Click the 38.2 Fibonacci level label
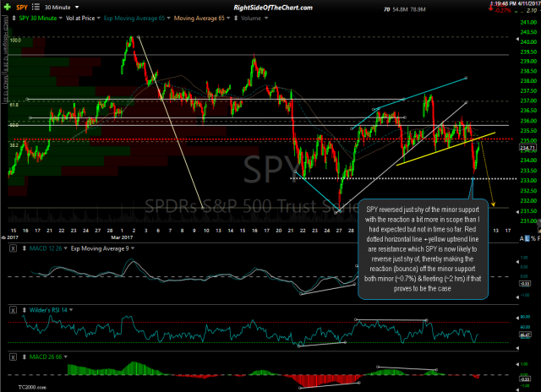Viewport: 541px width, 392px height. 14,145
